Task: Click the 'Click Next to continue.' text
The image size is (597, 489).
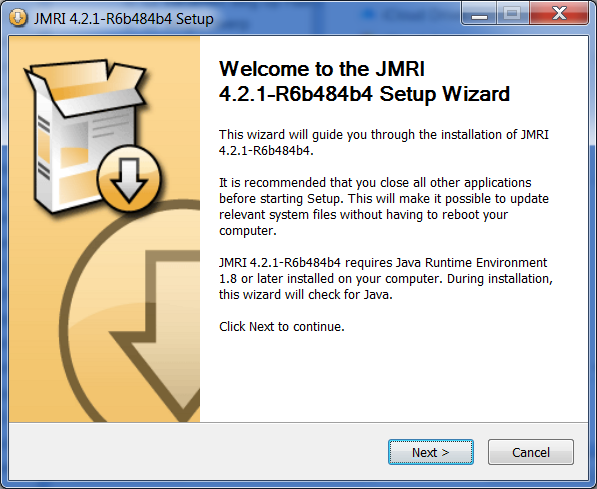Action: [x=282, y=326]
